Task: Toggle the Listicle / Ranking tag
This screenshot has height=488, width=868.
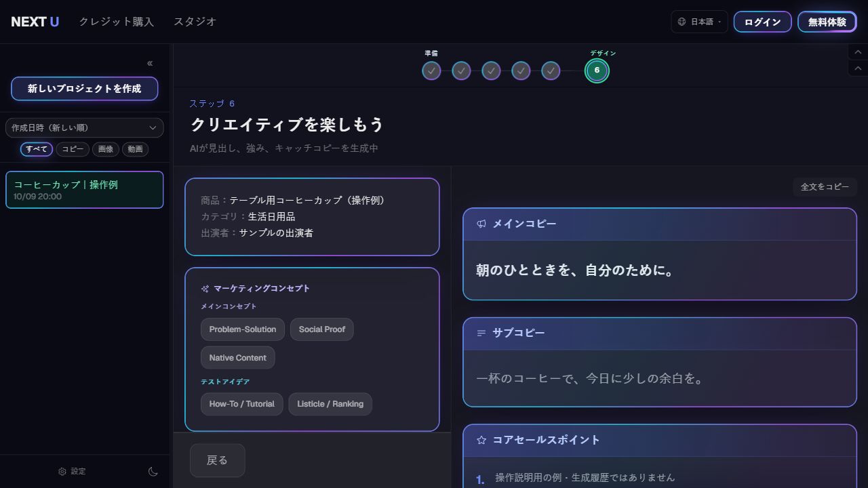Action: [330, 404]
